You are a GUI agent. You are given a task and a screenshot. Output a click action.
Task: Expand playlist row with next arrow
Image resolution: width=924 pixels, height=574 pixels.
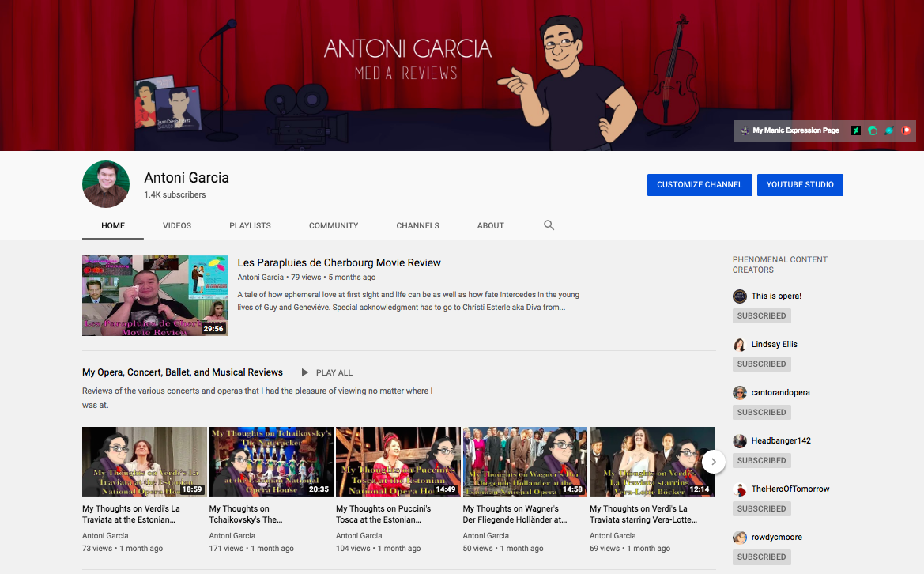[x=713, y=462]
